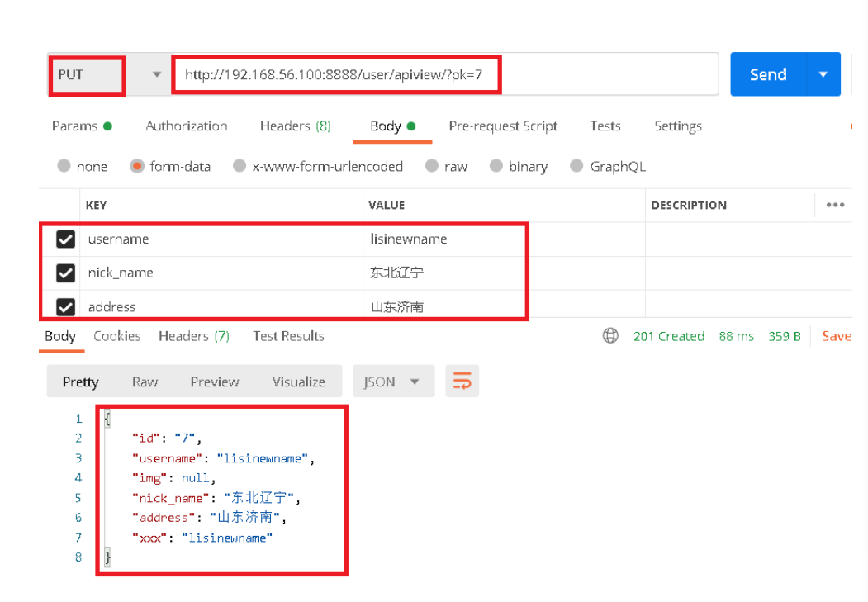The height and width of the screenshot is (602, 868).
Task: Select the x-www-form-urlencoded radio option
Action: tap(240, 165)
